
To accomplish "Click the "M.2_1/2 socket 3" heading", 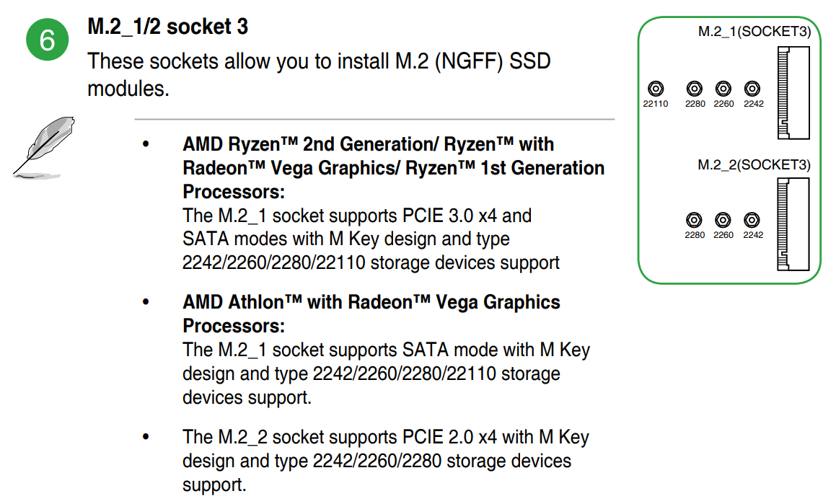I will pos(167,27).
